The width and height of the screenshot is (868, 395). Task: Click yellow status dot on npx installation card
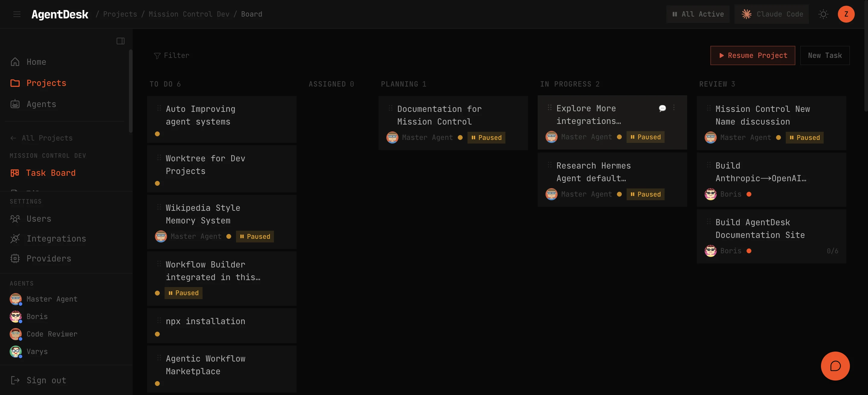point(157,334)
